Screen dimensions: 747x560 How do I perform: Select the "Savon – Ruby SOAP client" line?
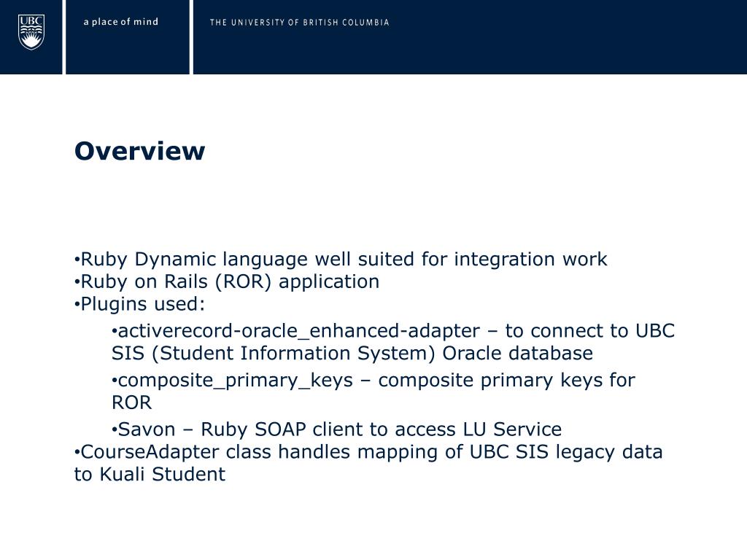click(336, 429)
